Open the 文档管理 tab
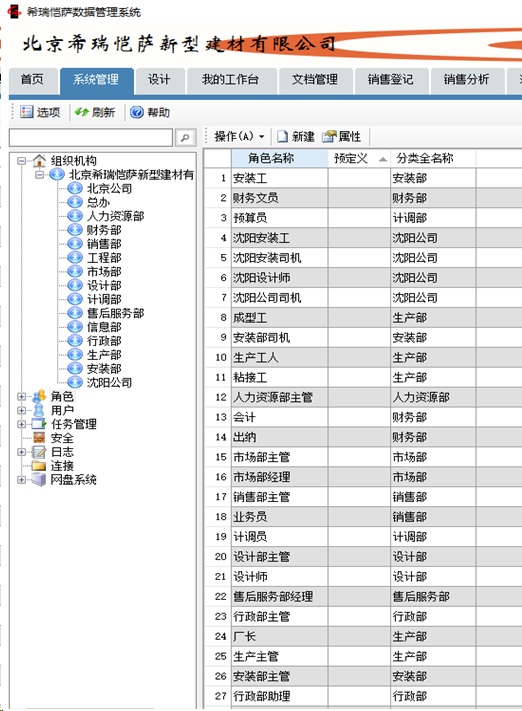 [315, 80]
